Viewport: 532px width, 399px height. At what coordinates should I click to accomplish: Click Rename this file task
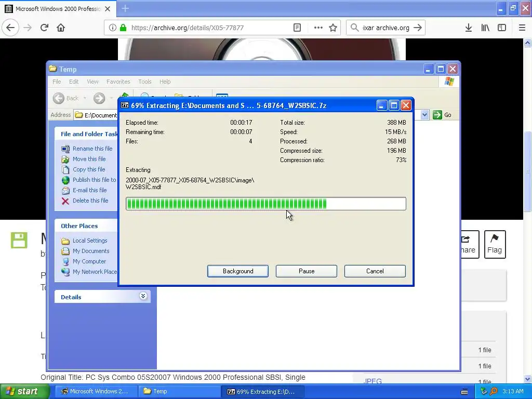pos(87,149)
